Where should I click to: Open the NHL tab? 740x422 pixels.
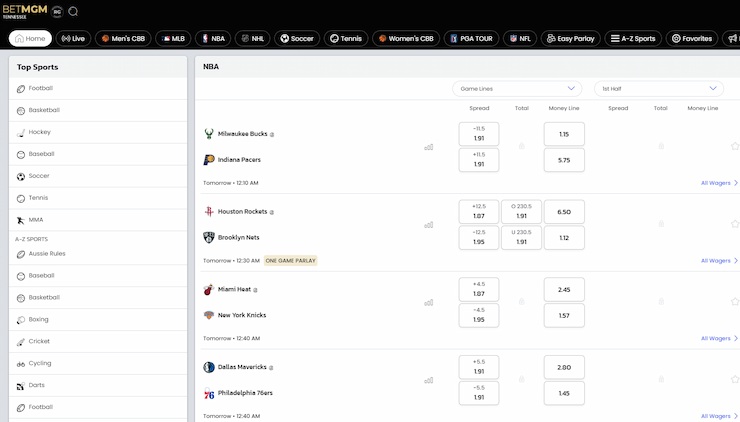[252, 39]
